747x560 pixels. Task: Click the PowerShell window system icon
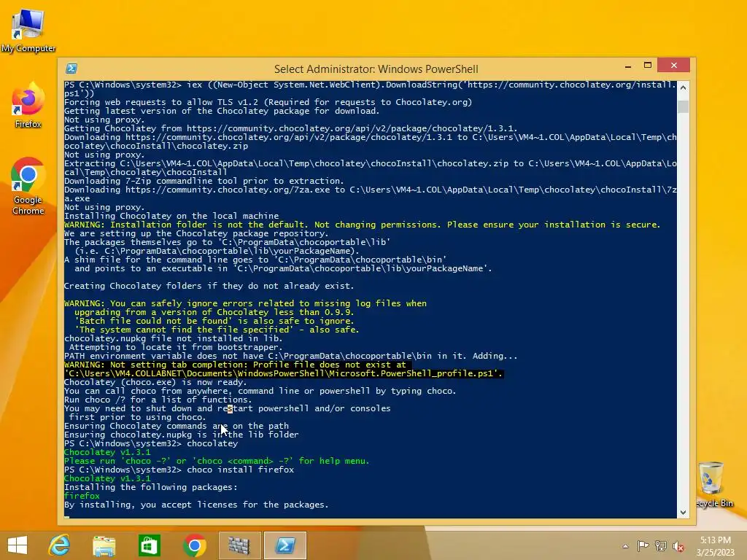click(x=71, y=69)
